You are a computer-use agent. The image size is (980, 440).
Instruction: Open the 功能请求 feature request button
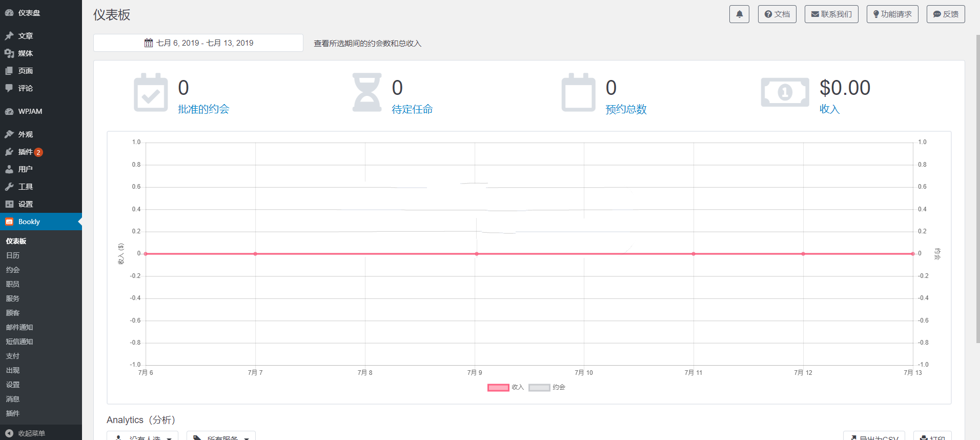pos(892,14)
